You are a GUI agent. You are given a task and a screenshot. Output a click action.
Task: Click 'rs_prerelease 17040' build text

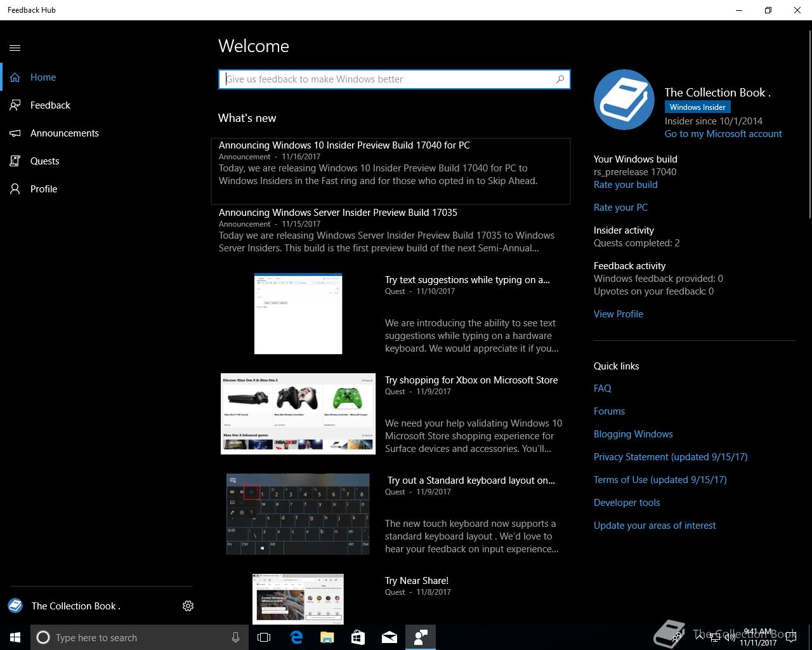click(x=635, y=172)
